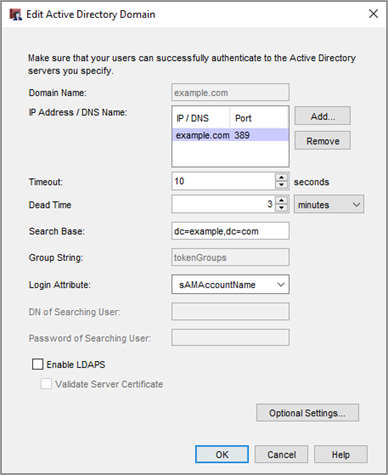Image resolution: width=388 pixels, height=475 pixels.
Task: Click the Group String tokenGroups field
Action: pos(230,257)
